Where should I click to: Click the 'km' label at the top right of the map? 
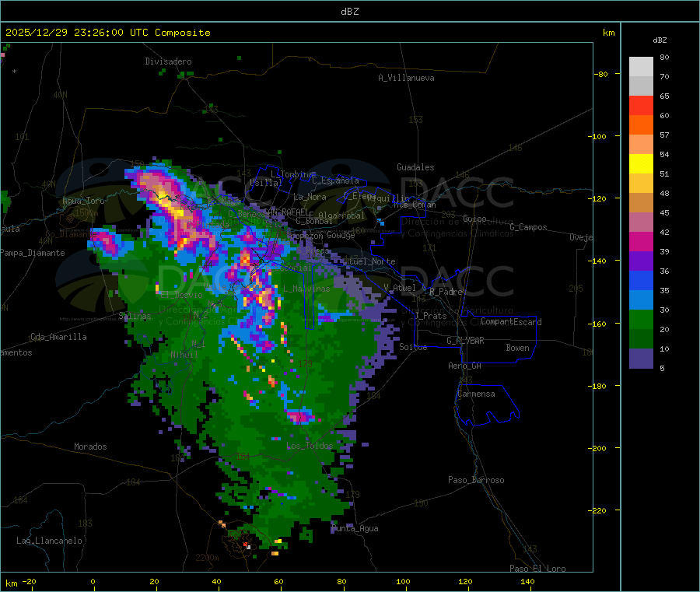pos(609,33)
